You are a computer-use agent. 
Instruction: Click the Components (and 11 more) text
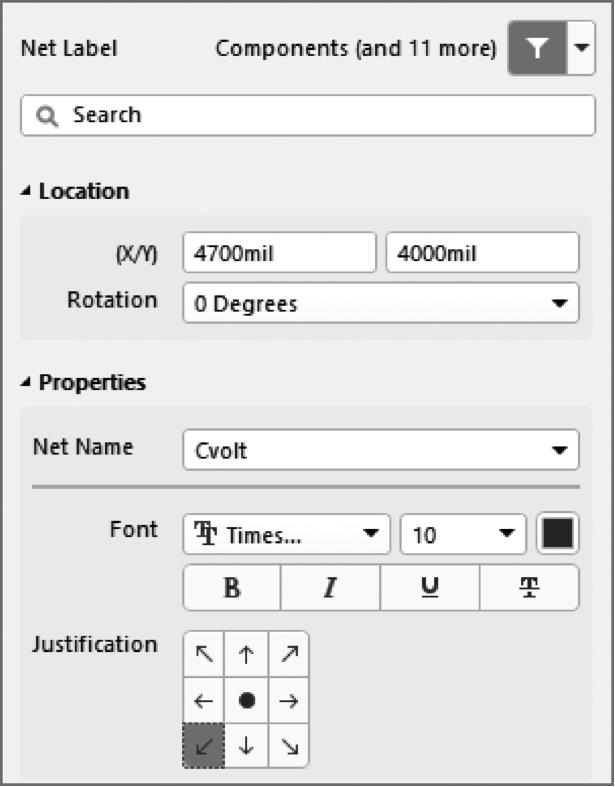click(355, 49)
